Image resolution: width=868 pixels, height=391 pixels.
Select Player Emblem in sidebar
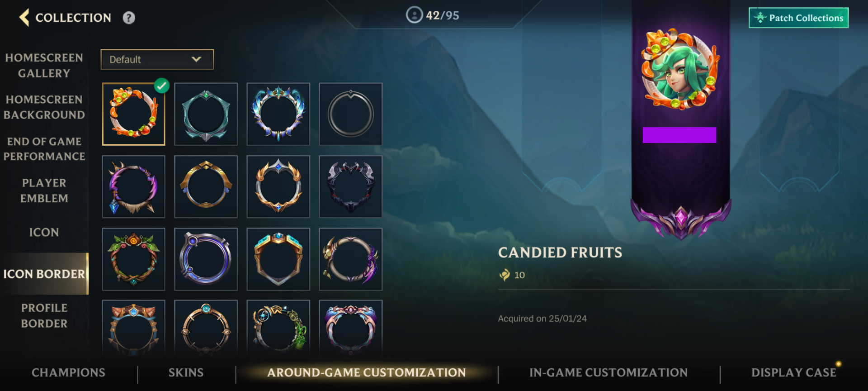(44, 191)
